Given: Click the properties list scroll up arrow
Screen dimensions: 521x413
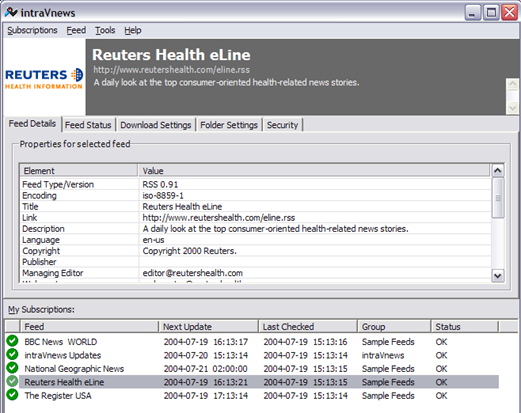Looking at the screenshot, I should pos(498,170).
